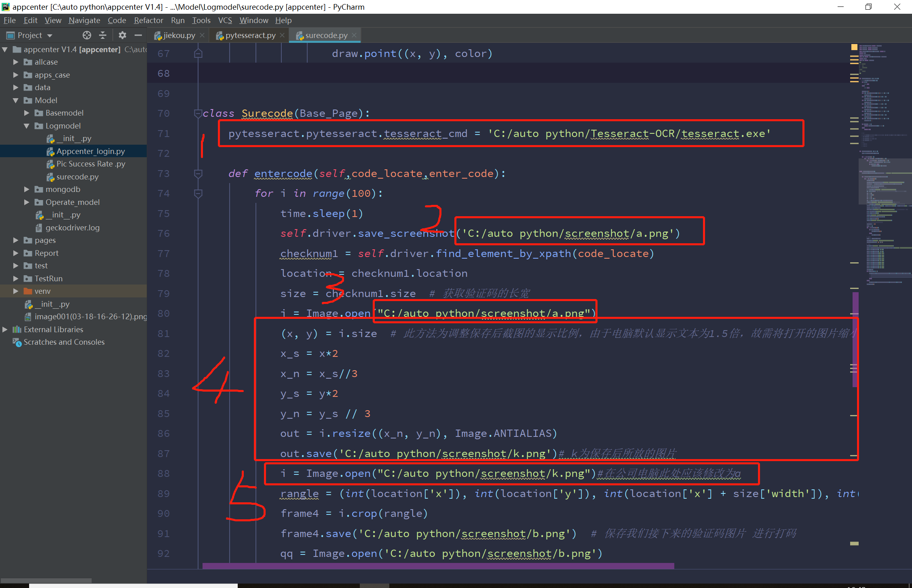The height and width of the screenshot is (588, 912).
Task: Click the yellow inspection indicator square
Action: (854, 47)
